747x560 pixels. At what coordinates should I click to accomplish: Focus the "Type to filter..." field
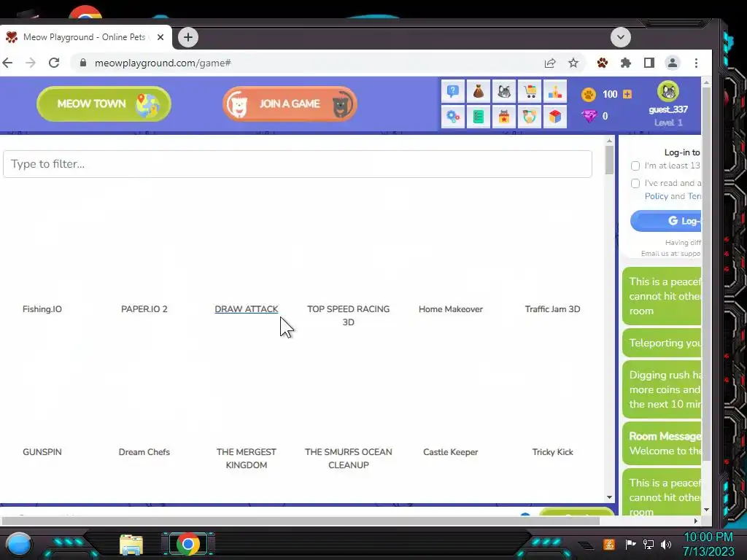(298, 164)
